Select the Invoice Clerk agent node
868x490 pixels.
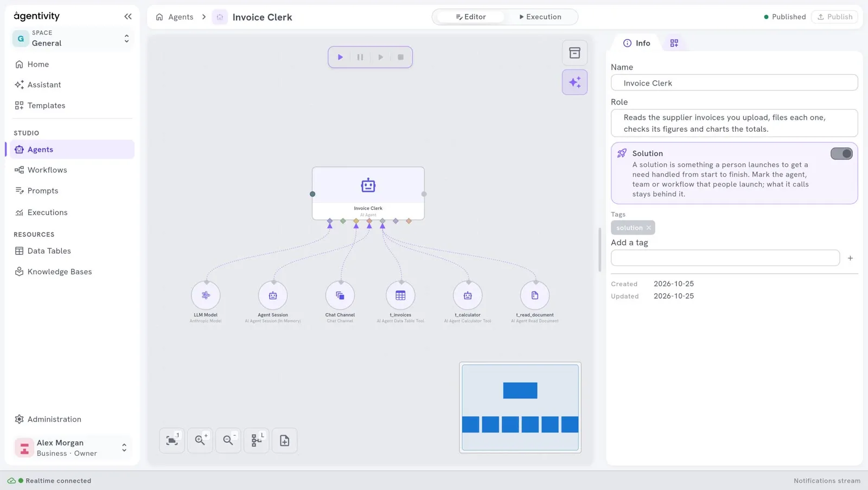click(368, 193)
